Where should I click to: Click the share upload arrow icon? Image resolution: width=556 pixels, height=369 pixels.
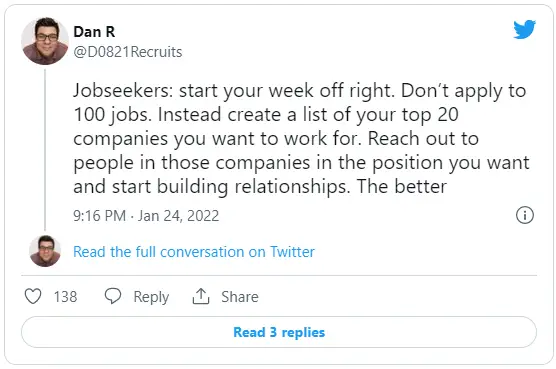click(x=201, y=296)
